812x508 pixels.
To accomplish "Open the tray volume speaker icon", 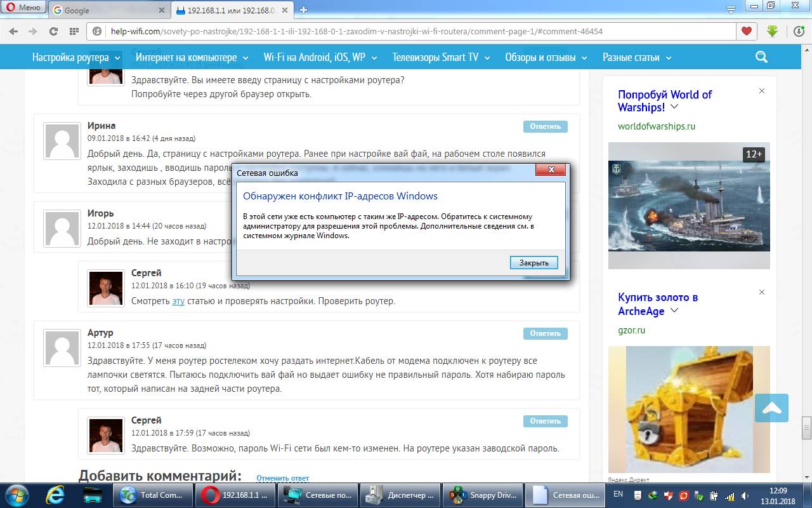I will tap(745, 495).
